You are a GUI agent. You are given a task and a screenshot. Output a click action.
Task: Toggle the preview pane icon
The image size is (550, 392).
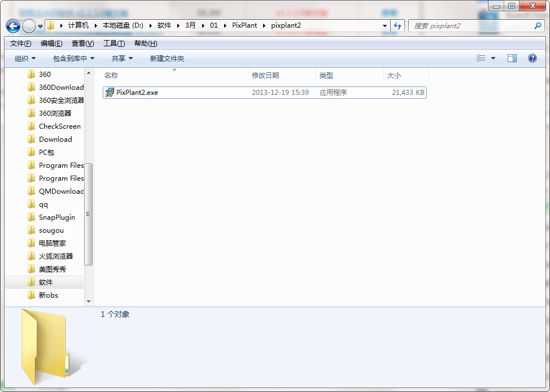tap(512, 58)
